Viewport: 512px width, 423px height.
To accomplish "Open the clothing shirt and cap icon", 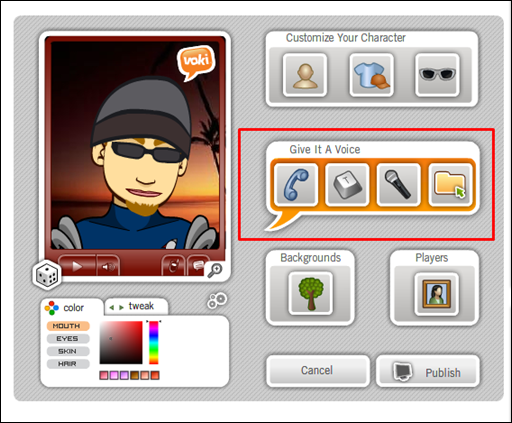I will click(x=371, y=75).
